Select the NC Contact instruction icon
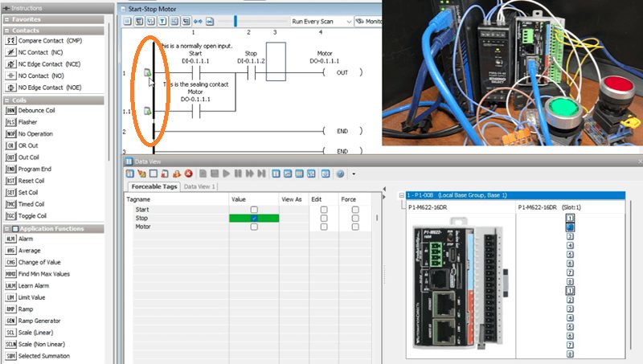The height and width of the screenshot is (364, 643). pos(10,51)
